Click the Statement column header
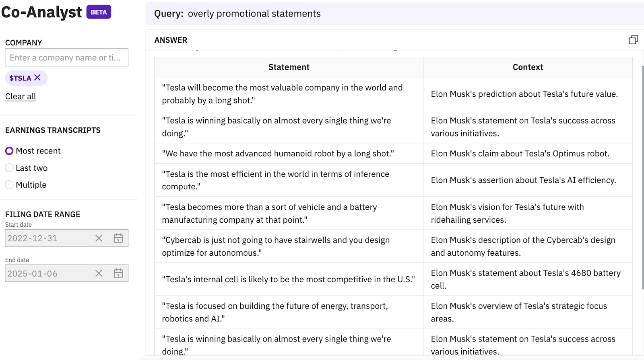The image size is (644, 360). tap(289, 67)
